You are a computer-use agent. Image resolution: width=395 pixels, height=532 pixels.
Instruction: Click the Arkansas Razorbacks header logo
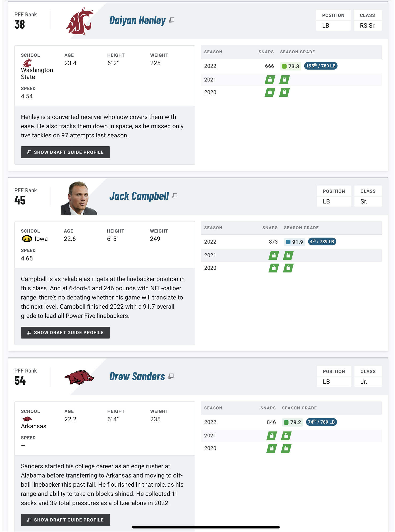79,377
